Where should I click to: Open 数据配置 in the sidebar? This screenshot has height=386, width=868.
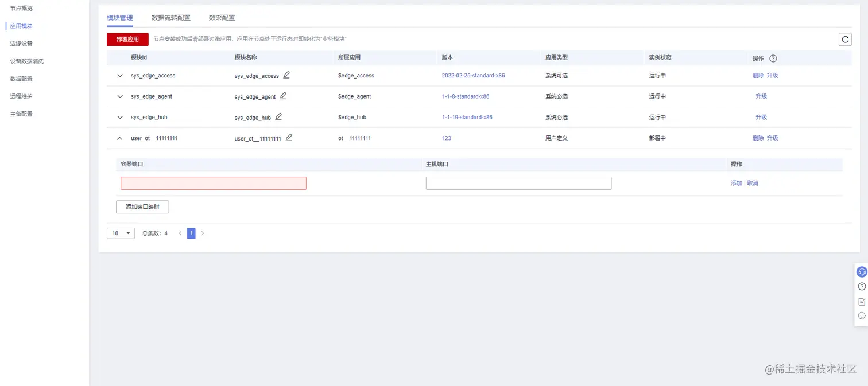pos(21,79)
